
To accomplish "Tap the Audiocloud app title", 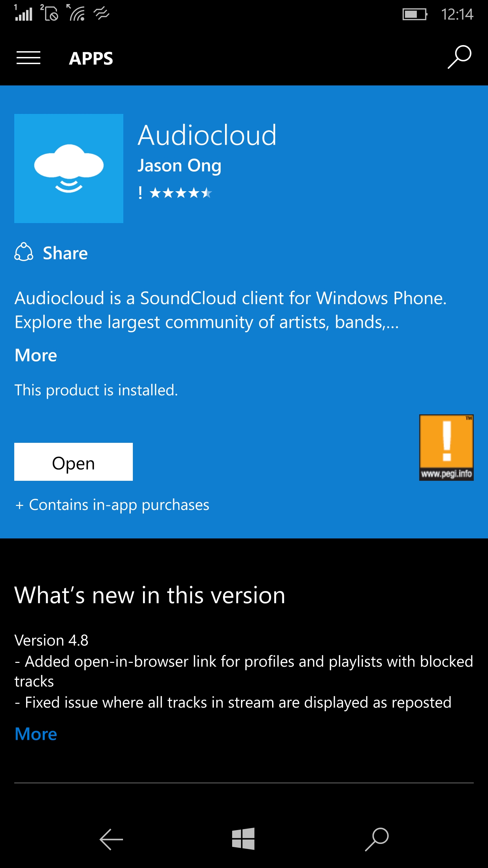I will (207, 136).
